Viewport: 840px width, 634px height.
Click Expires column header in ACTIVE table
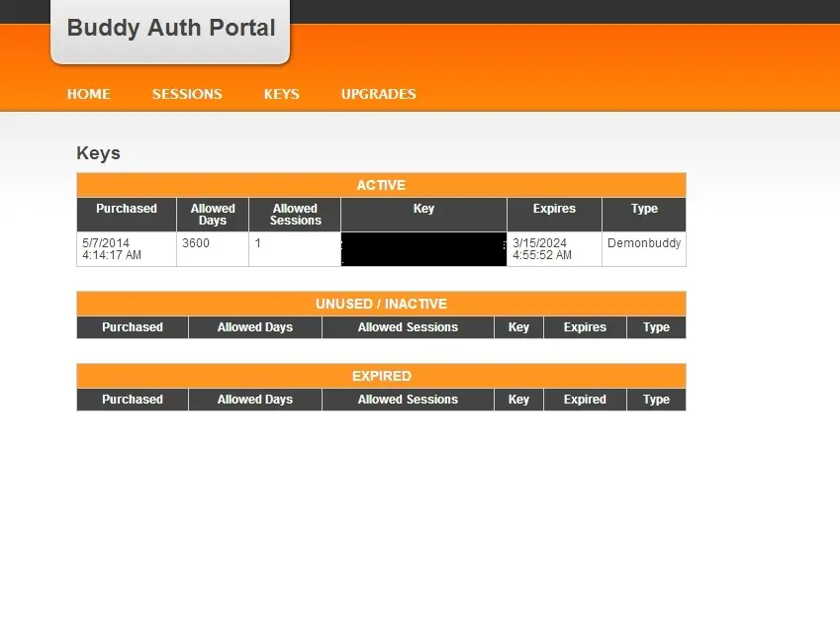[554, 209]
